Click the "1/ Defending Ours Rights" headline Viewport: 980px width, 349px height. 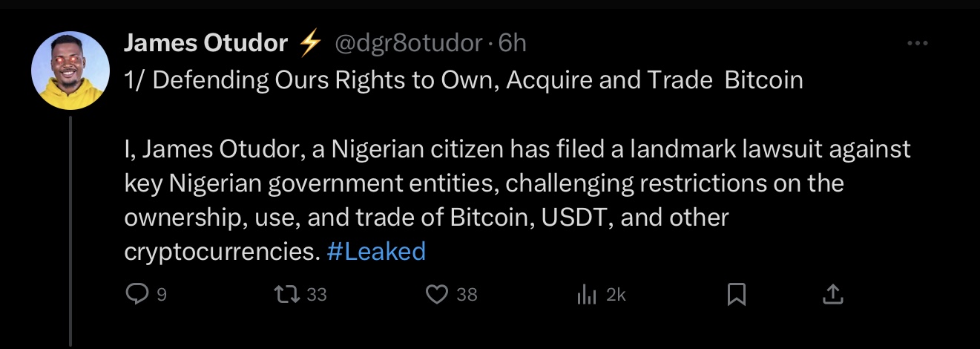pos(464,80)
